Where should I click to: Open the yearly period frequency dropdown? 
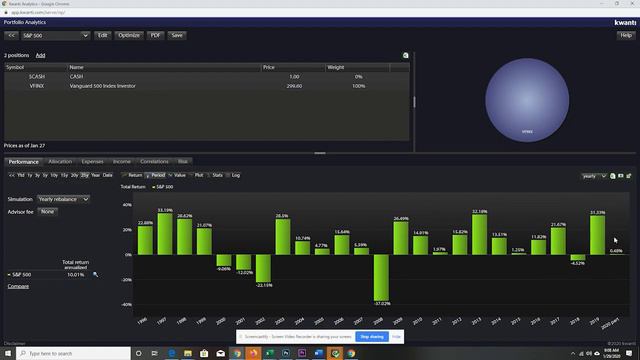tap(594, 176)
